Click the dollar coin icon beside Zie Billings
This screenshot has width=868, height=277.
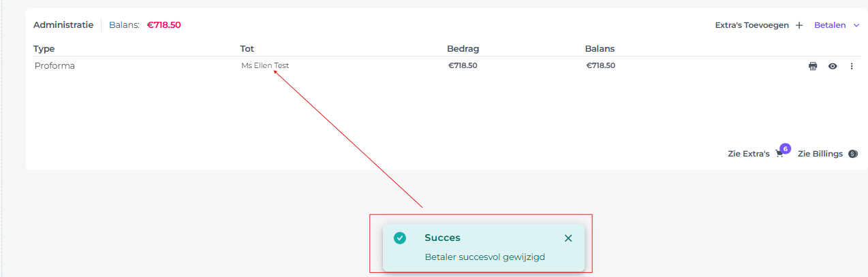point(853,154)
